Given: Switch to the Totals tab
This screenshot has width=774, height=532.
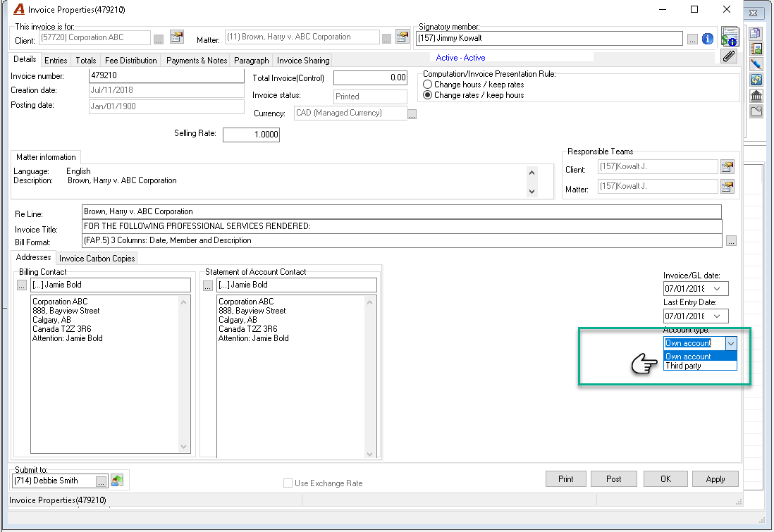Looking at the screenshot, I should 86,60.
